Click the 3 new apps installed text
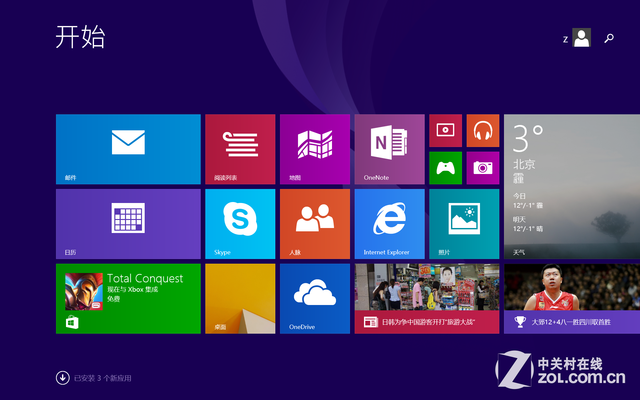Image resolution: width=640 pixels, height=400 pixels. coord(102,378)
